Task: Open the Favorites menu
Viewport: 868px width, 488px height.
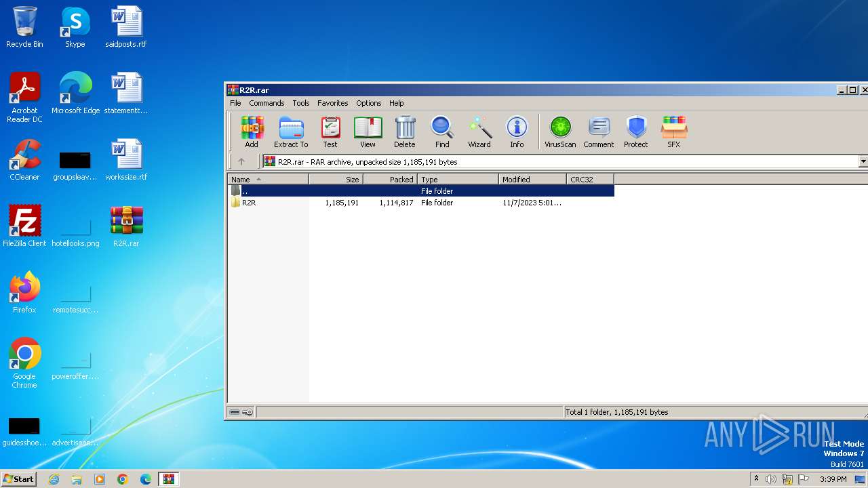Action: pyautogui.click(x=333, y=103)
